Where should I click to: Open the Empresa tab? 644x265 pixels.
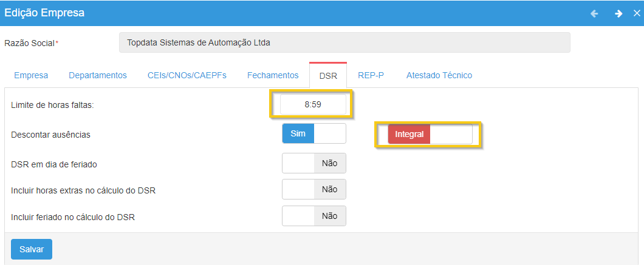tap(31, 75)
